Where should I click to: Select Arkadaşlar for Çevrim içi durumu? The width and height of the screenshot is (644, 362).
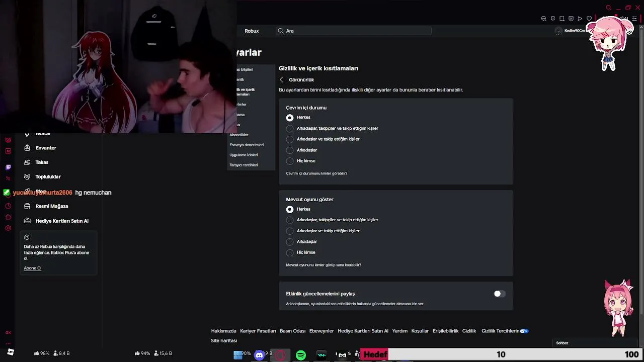point(290,150)
